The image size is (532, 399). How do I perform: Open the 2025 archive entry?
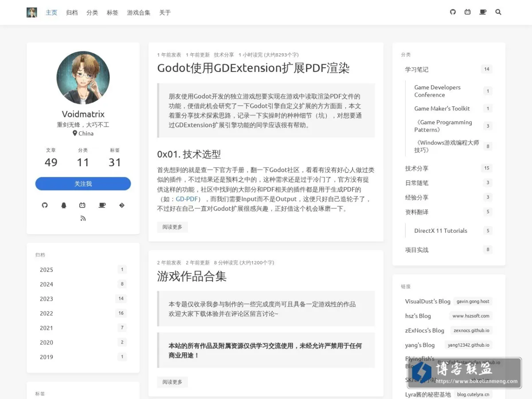tap(83, 270)
